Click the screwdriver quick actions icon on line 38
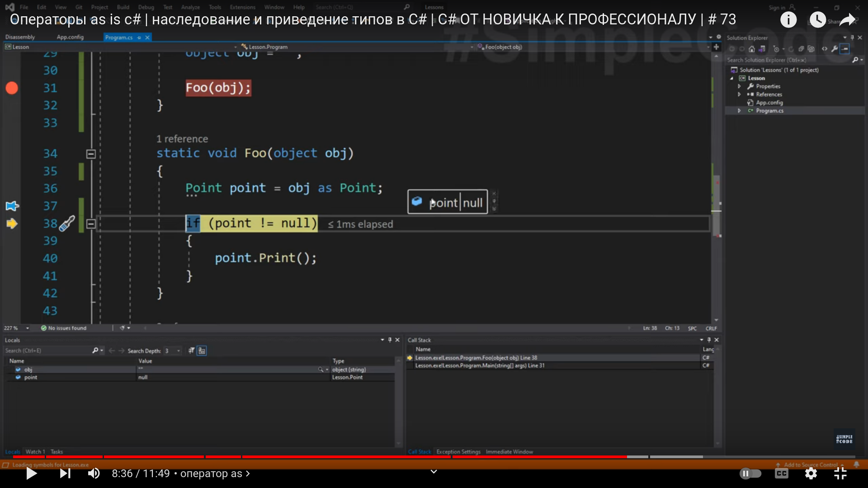 point(67,223)
